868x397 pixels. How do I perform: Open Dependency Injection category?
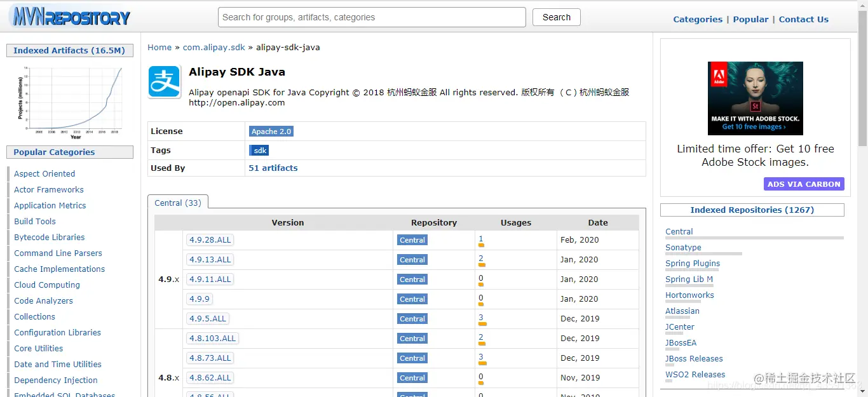coord(56,380)
